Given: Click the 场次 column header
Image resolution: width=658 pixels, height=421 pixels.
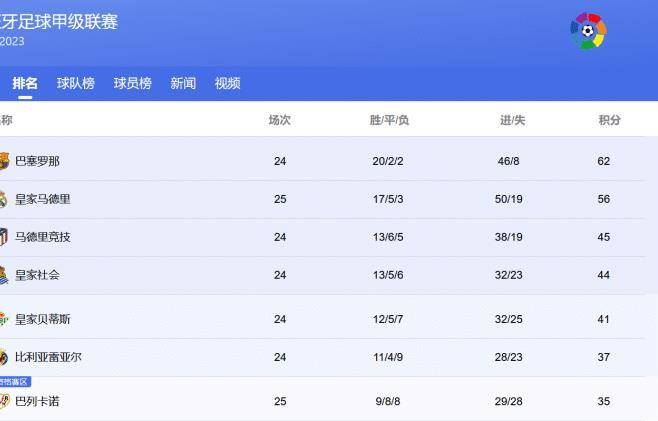Looking at the screenshot, I should click(280, 120).
